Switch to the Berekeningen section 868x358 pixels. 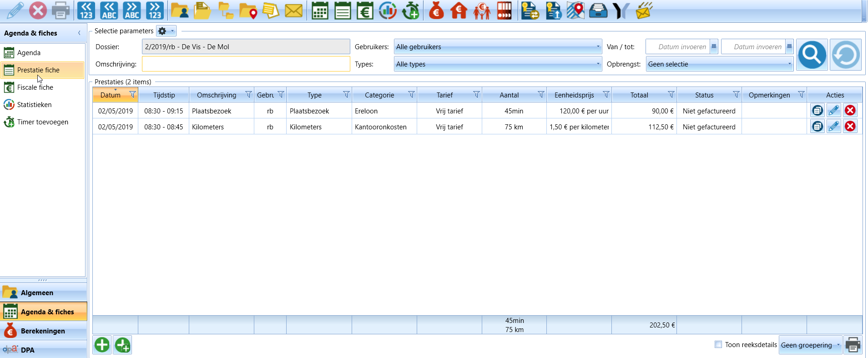(44, 331)
